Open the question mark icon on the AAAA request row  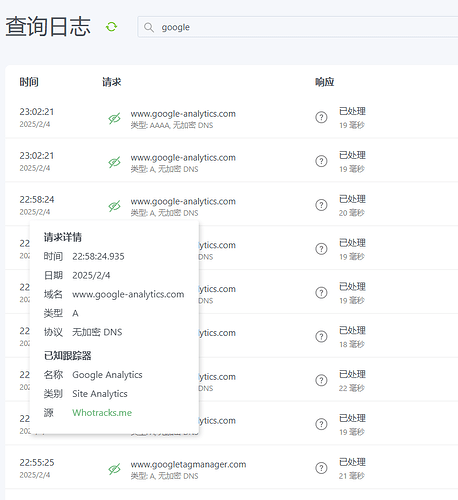(321, 117)
